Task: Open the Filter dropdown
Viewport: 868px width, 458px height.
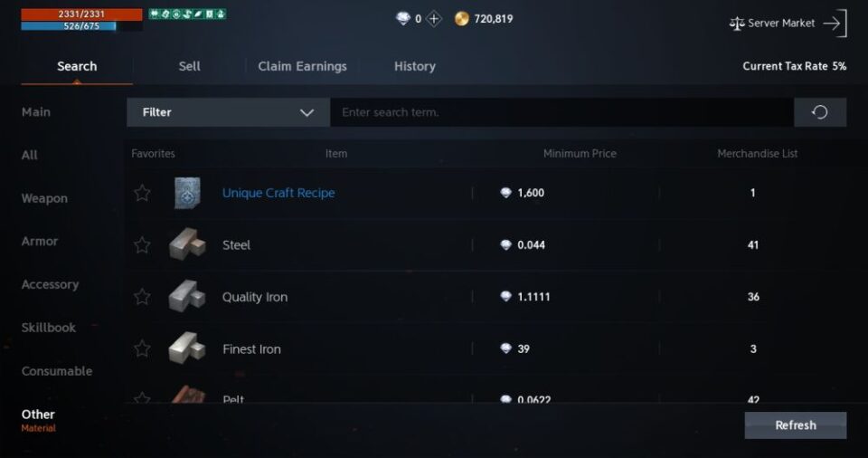Action: [228, 112]
